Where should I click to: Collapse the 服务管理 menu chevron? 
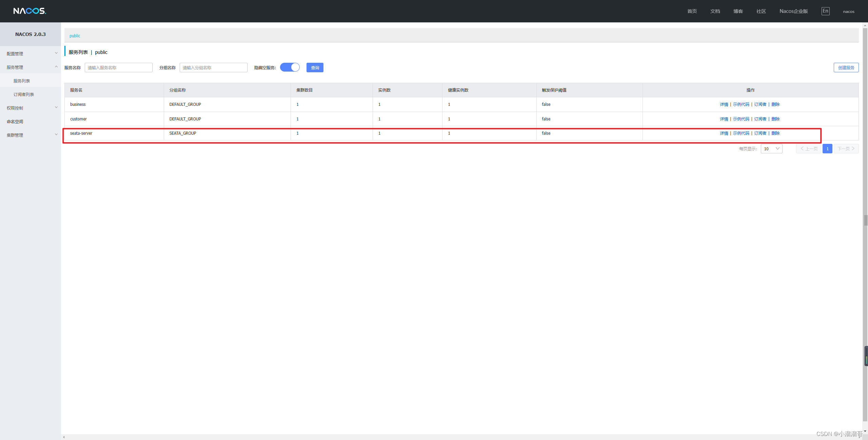(x=56, y=67)
